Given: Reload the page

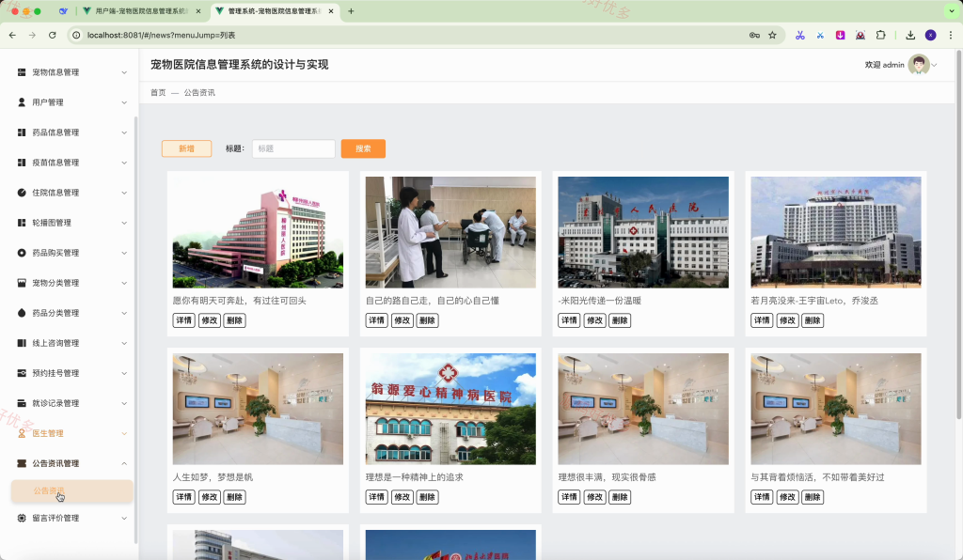Looking at the screenshot, I should coord(53,35).
